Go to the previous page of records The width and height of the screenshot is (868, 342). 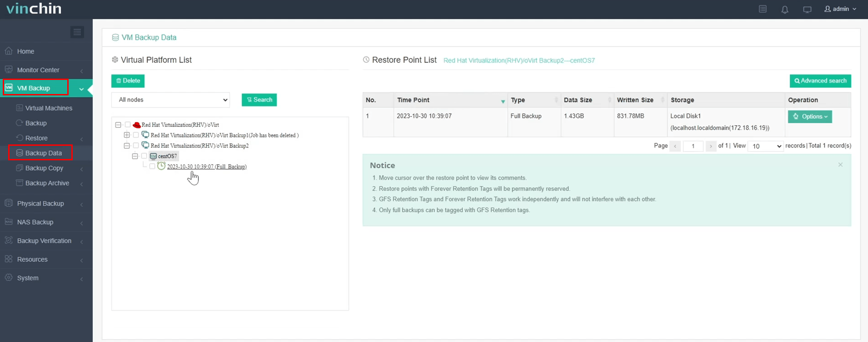[675, 146]
